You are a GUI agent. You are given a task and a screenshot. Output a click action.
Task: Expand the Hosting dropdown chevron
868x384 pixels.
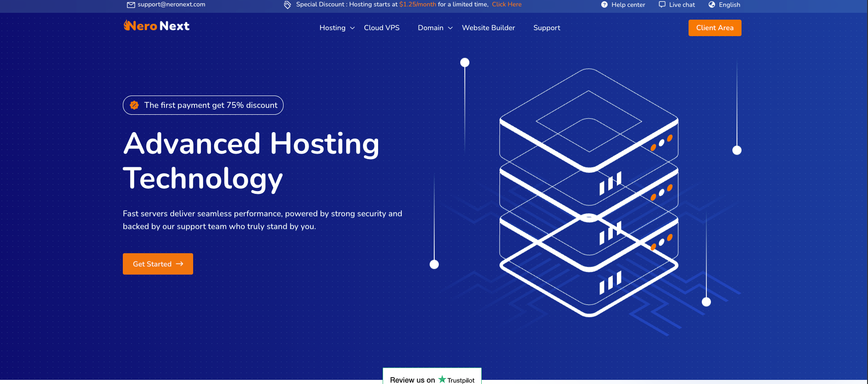352,28
